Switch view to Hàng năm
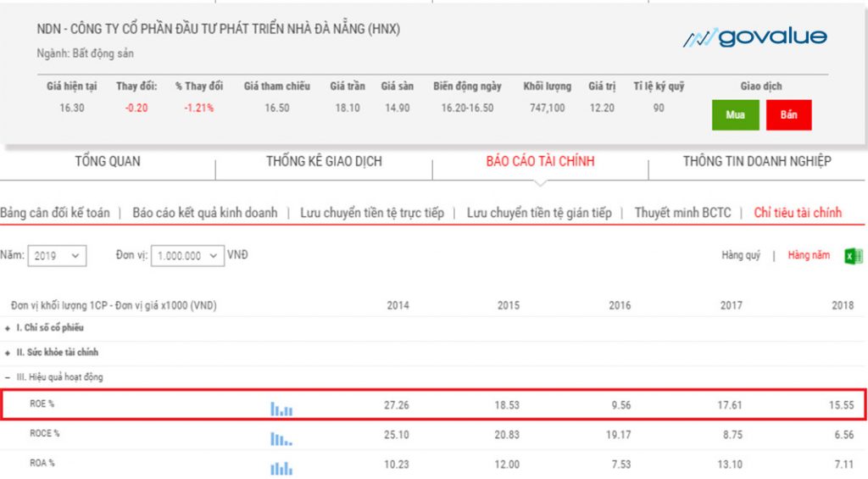868x479 pixels. point(809,255)
